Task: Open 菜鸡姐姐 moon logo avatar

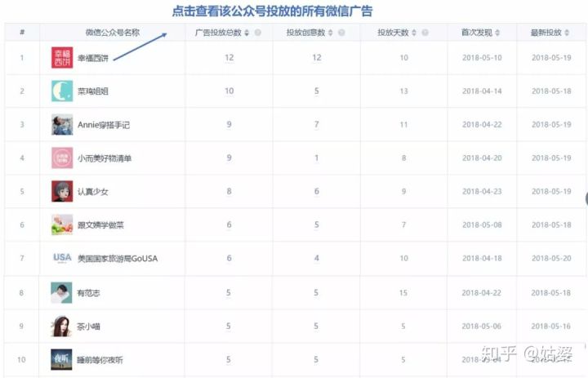Action: click(x=62, y=91)
